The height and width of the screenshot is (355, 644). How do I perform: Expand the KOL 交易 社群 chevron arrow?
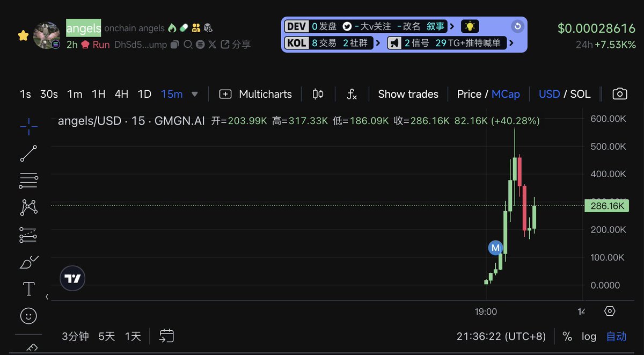(378, 42)
